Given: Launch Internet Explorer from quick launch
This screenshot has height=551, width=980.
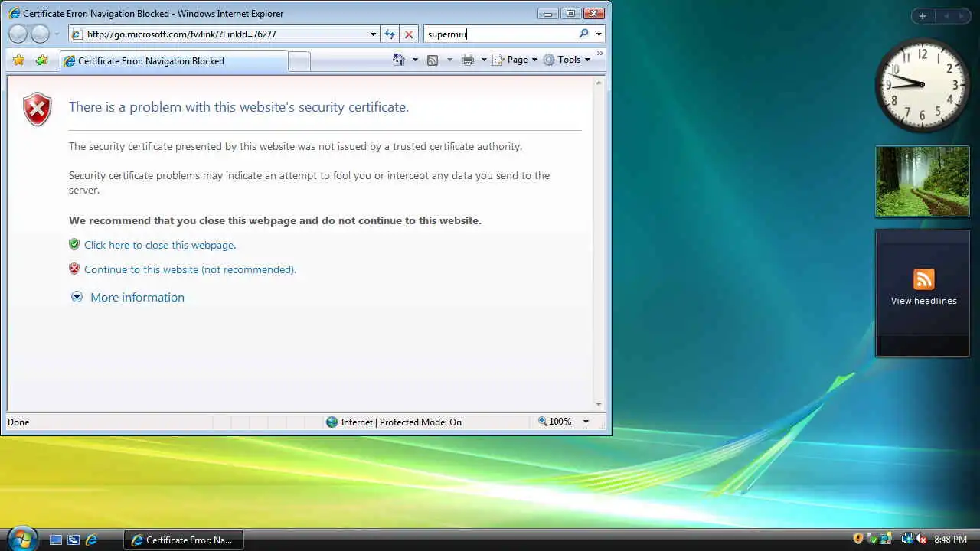Looking at the screenshot, I should click(x=91, y=540).
